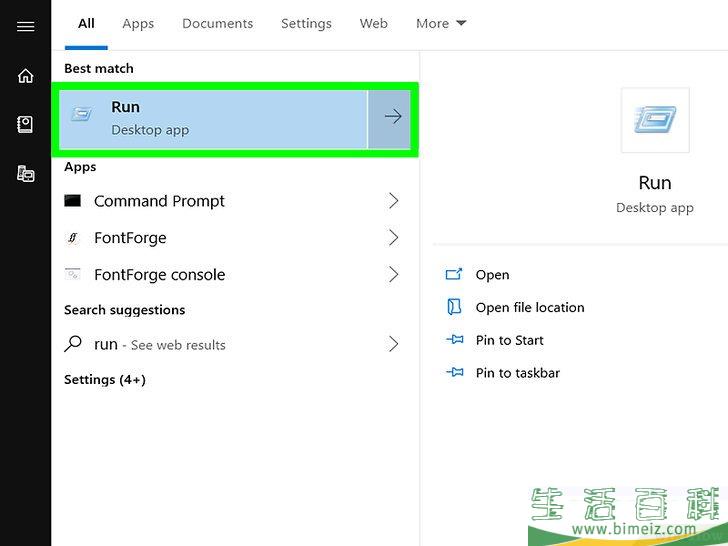The height and width of the screenshot is (546, 728).
Task: Click the FontForge console icon
Action: click(x=72, y=274)
